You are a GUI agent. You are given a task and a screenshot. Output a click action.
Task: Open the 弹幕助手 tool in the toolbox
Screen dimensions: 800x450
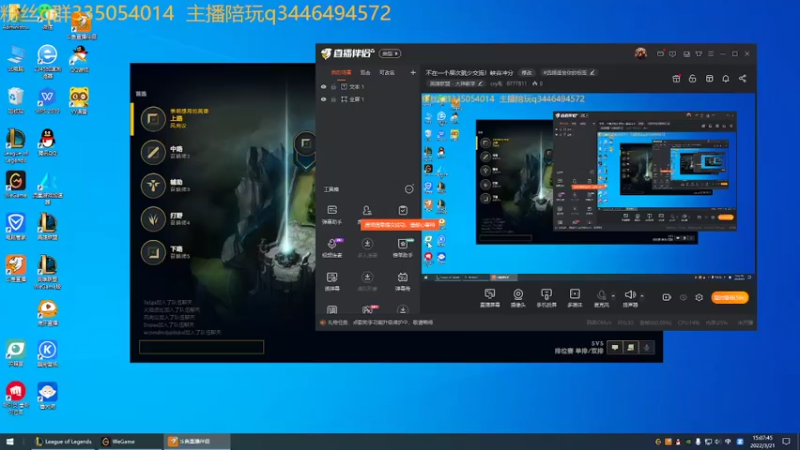click(332, 215)
